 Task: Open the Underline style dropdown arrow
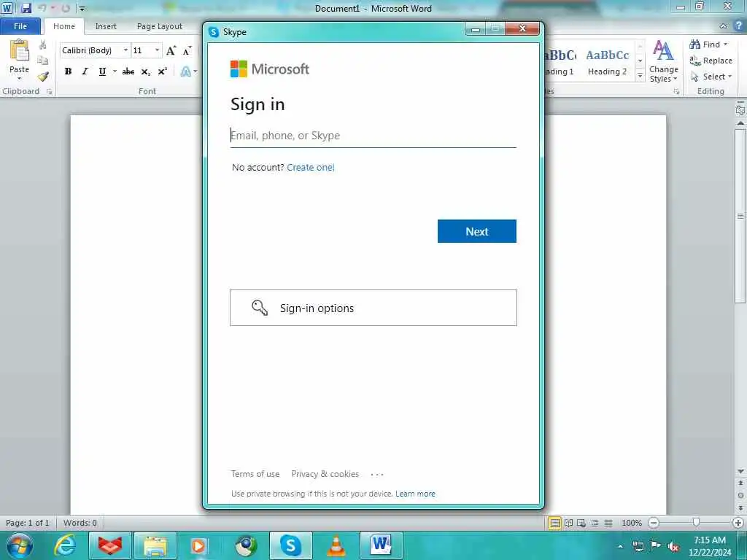(115, 71)
